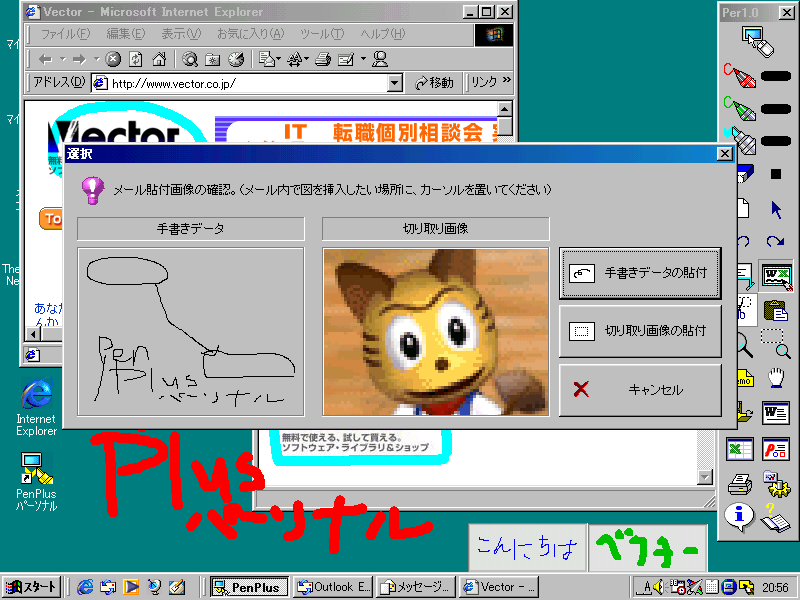This screenshot has height=600, width=800.
Task: Select the arrow pointer tool in PenPlus
Action: point(777,209)
